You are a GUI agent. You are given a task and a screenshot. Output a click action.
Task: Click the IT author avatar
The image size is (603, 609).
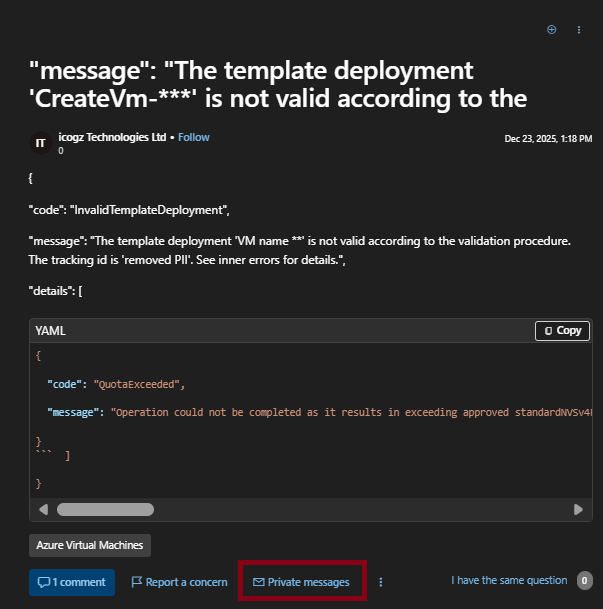[41, 143]
